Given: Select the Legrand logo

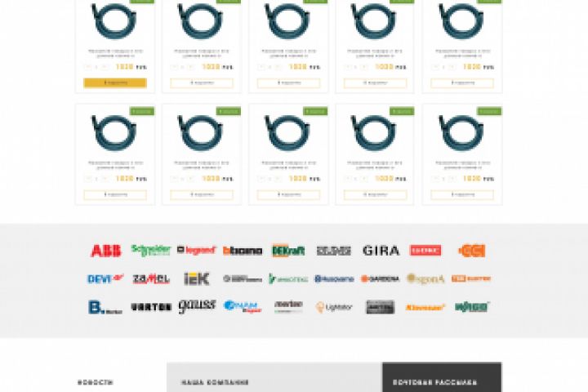Looking at the screenshot, I should 197,250.
